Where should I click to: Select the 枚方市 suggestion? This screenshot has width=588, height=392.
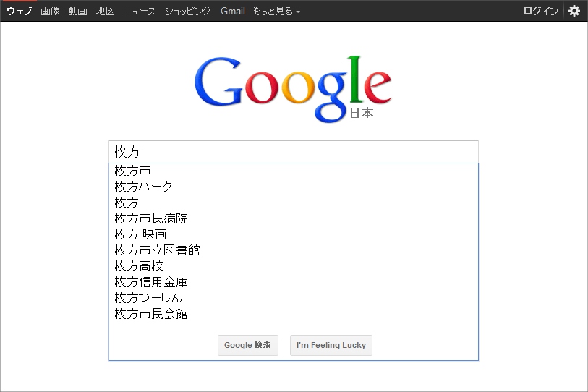(x=133, y=171)
